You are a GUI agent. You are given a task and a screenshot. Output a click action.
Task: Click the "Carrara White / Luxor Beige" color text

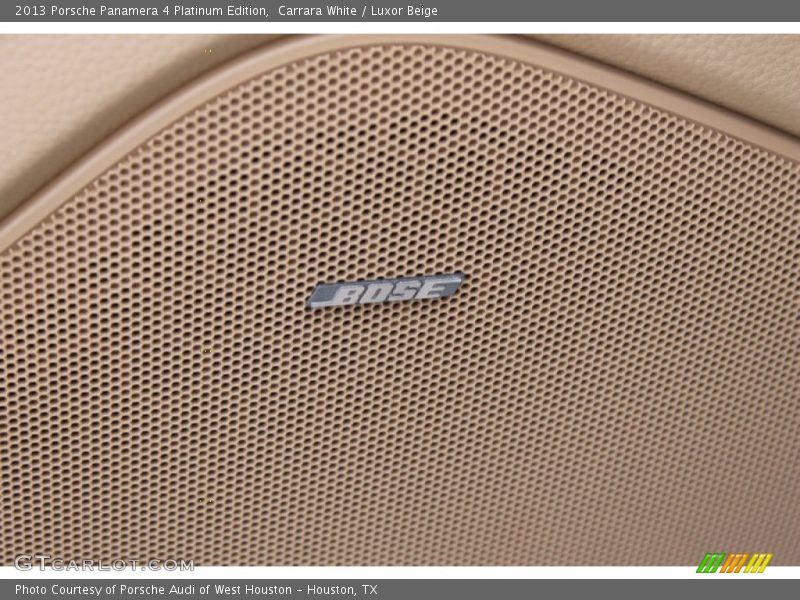click(358, 11)
